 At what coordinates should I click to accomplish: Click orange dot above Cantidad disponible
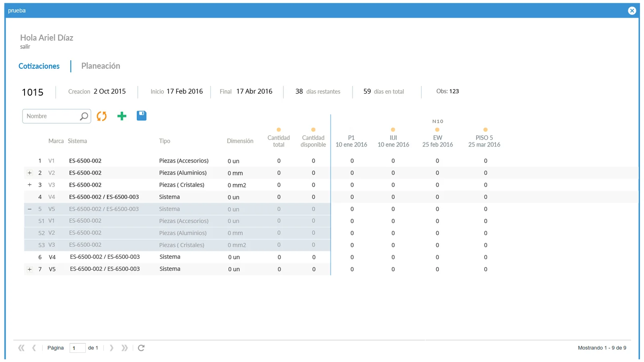tap(313, 130)
